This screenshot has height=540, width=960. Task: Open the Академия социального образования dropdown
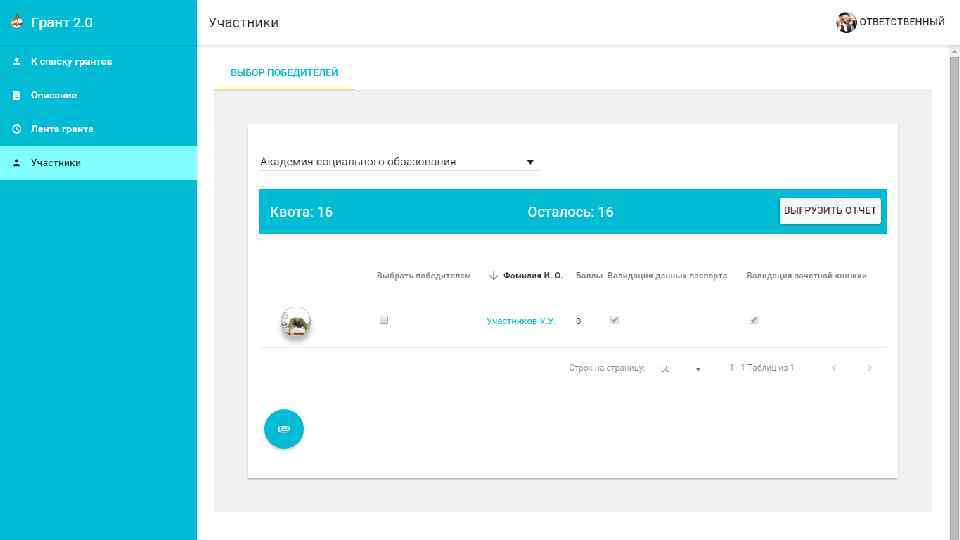[x=397, y=162]
